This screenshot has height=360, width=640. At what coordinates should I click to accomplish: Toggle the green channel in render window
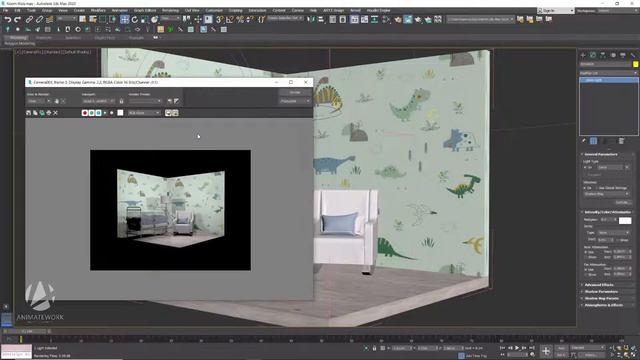click(x=91, y=113)
